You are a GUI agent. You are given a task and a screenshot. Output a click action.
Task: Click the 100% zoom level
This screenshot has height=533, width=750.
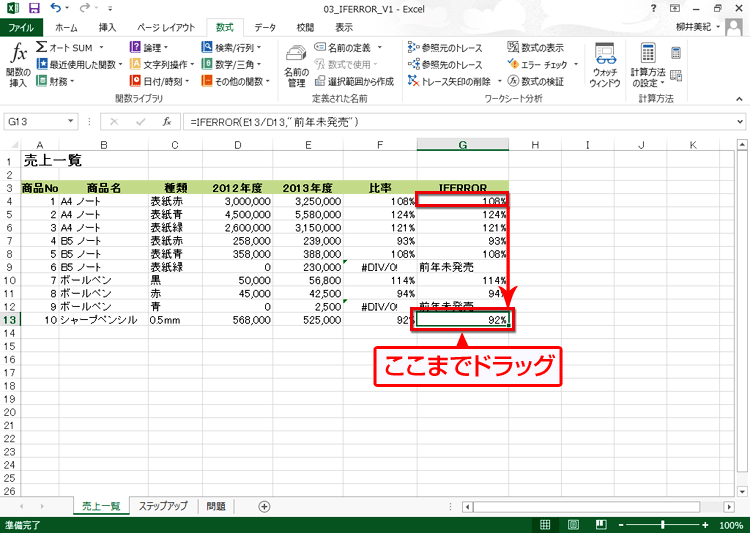(x=731, y=525)
